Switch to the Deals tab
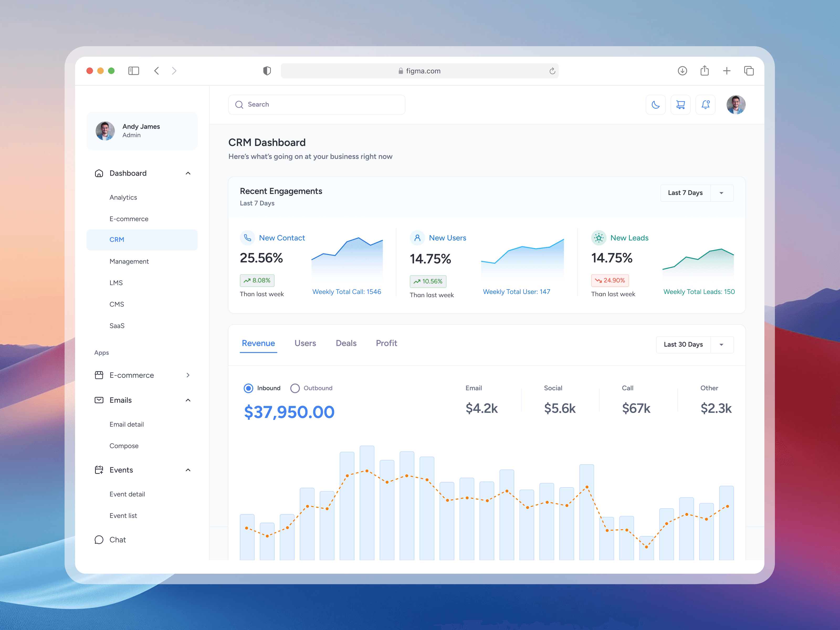Screen dimensions: 840x630 [346, 343]
